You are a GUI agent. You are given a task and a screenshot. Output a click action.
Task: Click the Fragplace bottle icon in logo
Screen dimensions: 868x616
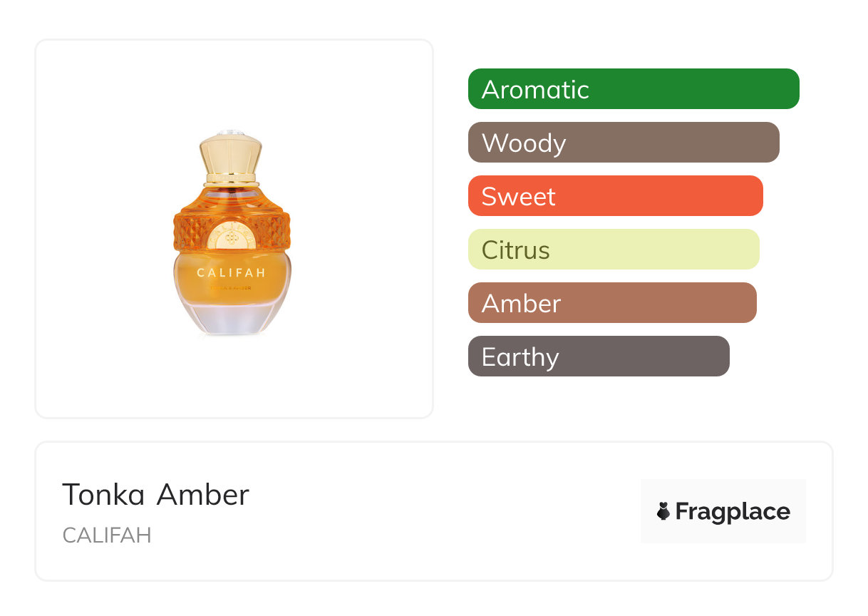(x=663, y=511)
